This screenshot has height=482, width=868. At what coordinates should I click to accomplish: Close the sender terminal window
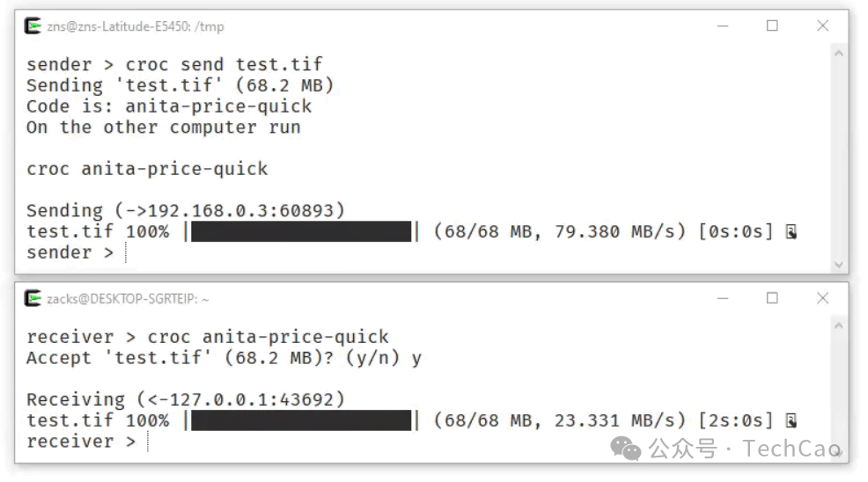coord(822,26)
